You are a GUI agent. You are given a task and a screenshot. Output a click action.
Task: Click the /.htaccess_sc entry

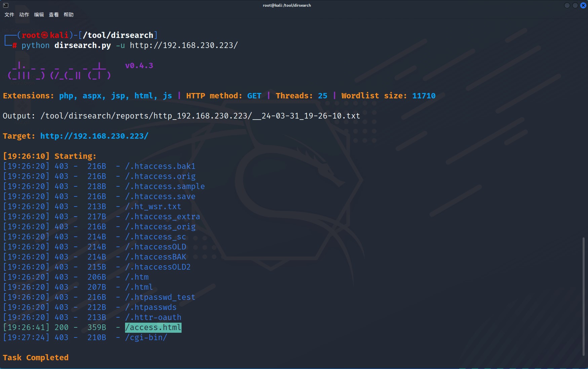coord(156,237)
